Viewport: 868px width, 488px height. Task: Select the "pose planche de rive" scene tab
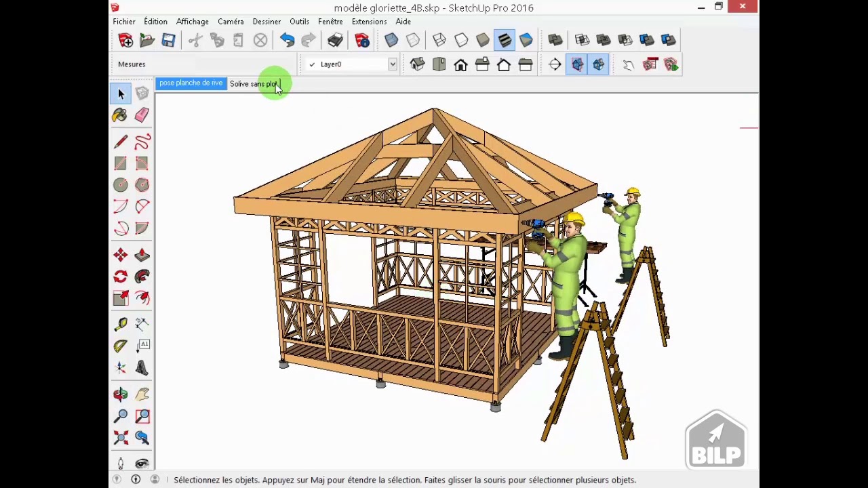(x=191, y=83)
